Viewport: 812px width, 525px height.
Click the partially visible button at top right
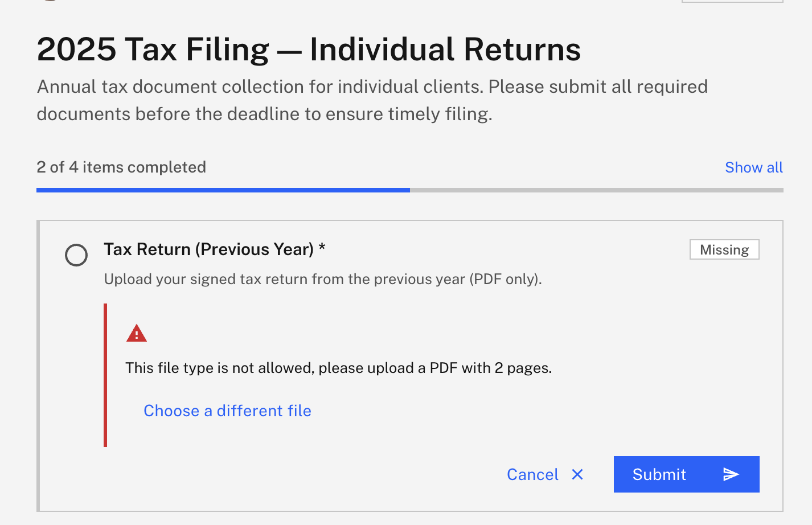(732, 2)
